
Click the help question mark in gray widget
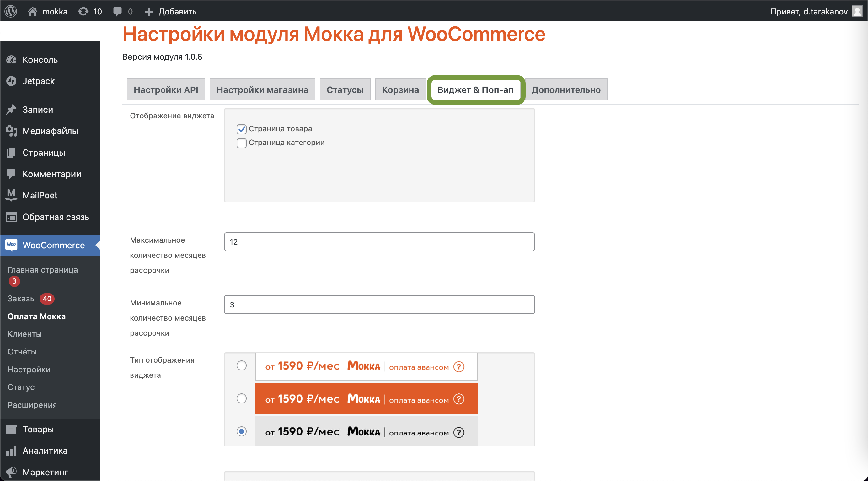point(459,432)
